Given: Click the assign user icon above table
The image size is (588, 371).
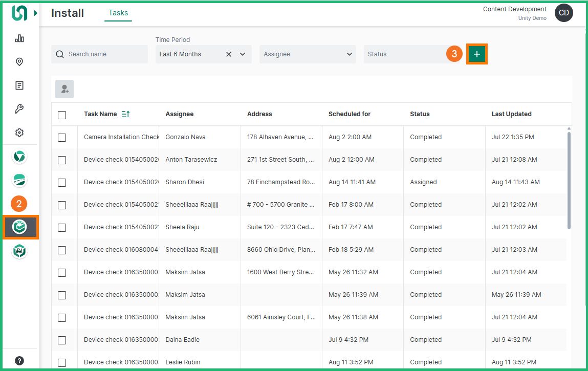Looking at the screenshot, I should (64, 89).
